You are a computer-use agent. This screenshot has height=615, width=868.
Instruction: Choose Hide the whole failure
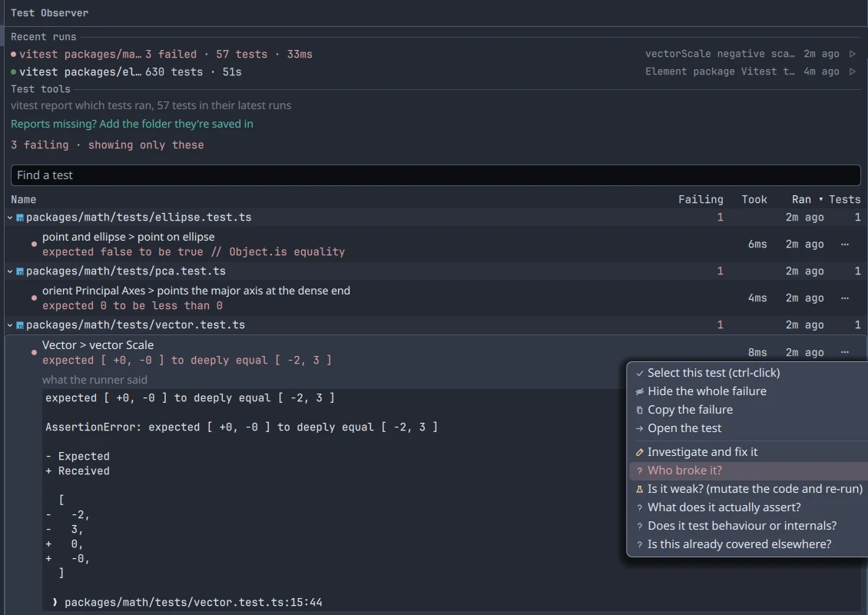748,391
